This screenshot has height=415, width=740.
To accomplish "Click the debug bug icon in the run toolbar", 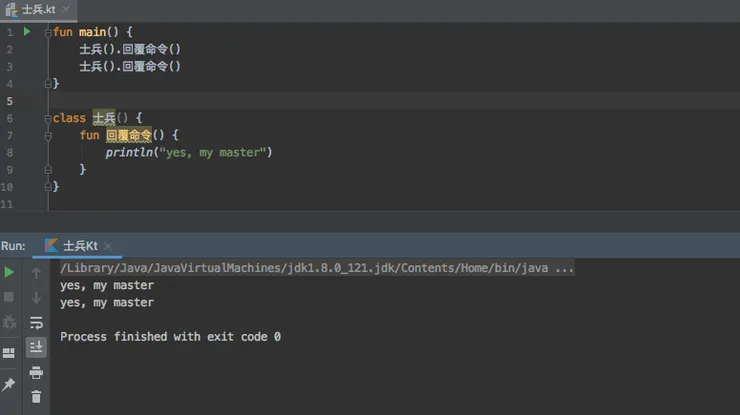I will pyautogui.click(x=9, y=322).
